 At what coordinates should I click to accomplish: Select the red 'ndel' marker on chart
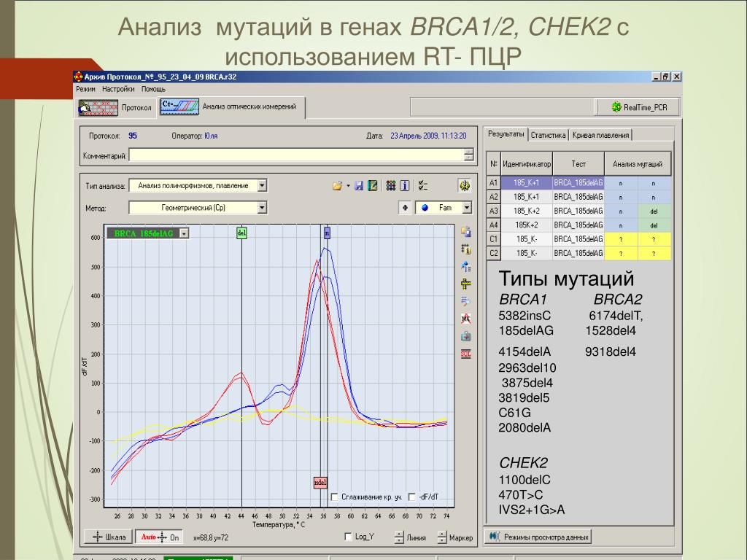coord(320,483)
